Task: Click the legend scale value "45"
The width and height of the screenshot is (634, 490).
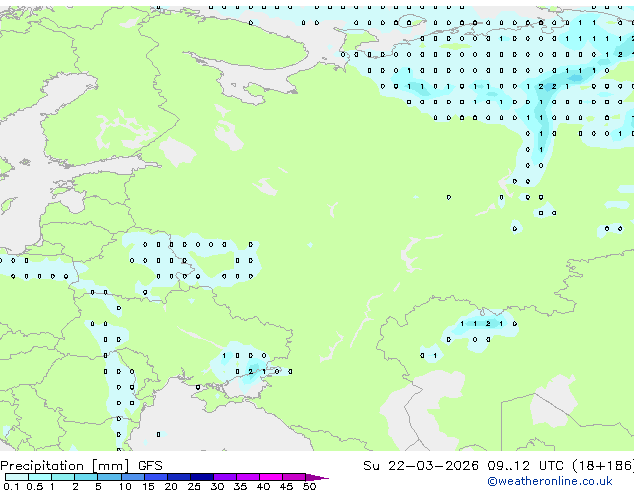Action: (286, 486)
